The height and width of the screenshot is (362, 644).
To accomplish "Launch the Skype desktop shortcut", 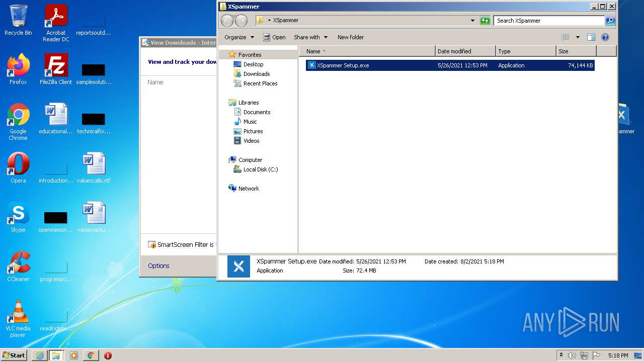I will click(x=18, y=217).
